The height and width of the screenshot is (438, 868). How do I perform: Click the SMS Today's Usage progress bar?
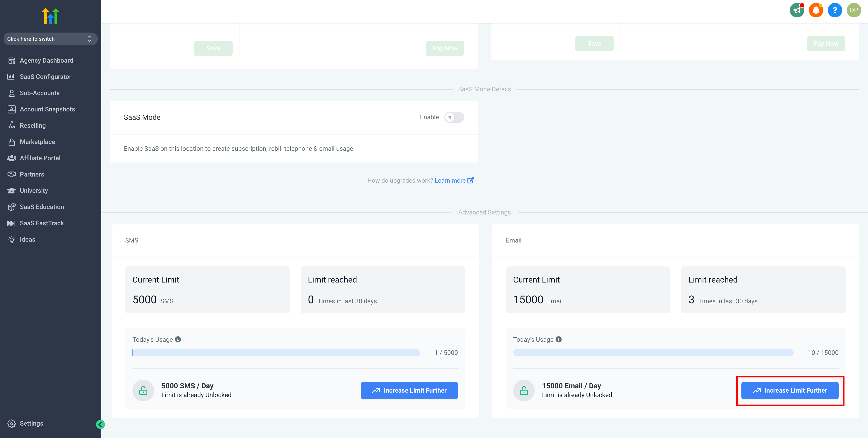[x=276, y=353]
